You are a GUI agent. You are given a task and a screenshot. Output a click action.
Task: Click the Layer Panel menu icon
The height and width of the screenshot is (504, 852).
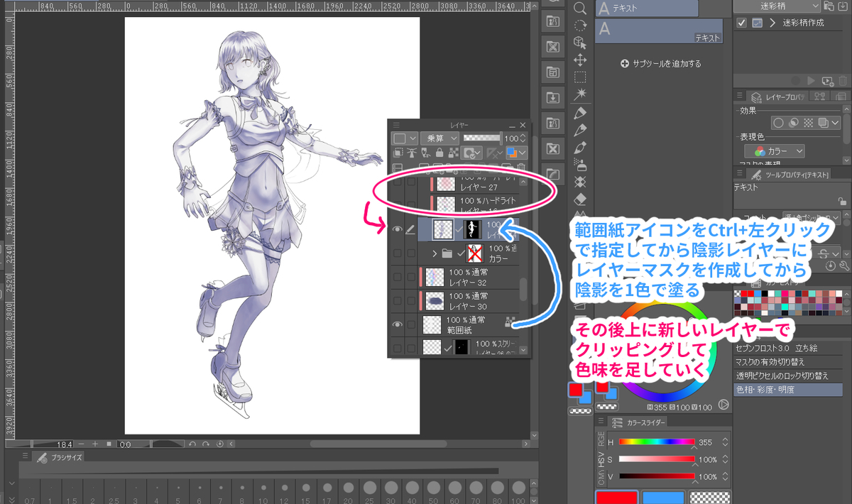[x=396, y=124]
